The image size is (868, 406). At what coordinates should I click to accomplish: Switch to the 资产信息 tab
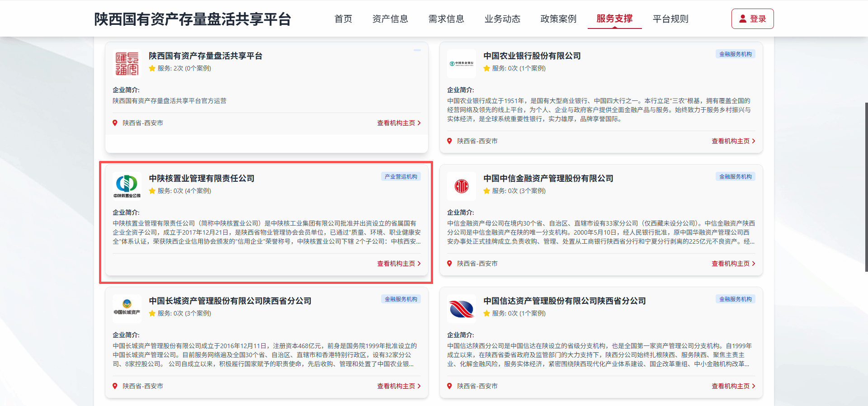click(x=390, y=19)
